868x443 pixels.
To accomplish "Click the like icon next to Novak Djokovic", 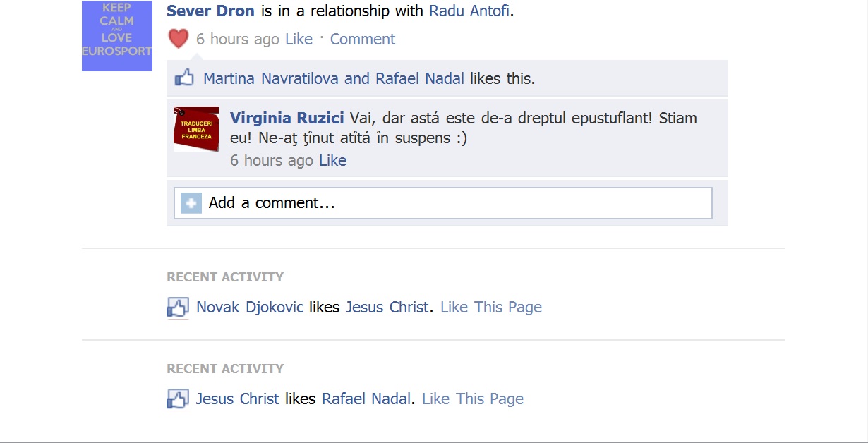I will [177, 308].
